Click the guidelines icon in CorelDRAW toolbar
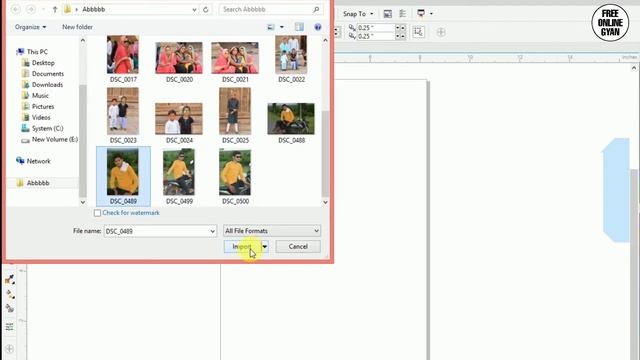 402,13
